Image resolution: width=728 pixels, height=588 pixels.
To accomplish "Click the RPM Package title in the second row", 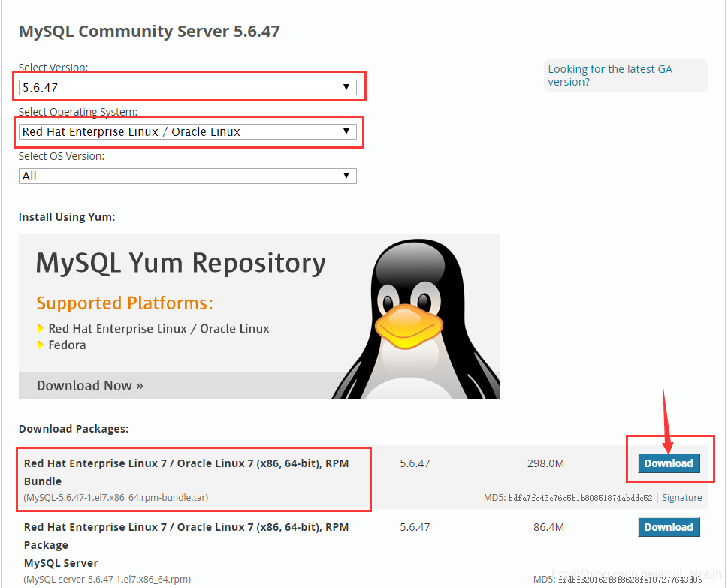I will point(186,536).
